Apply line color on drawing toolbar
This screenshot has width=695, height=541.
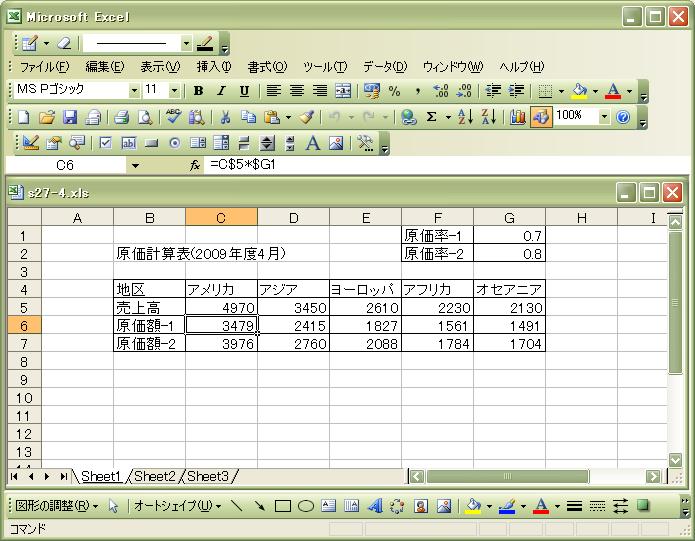(x=507, y=506)
